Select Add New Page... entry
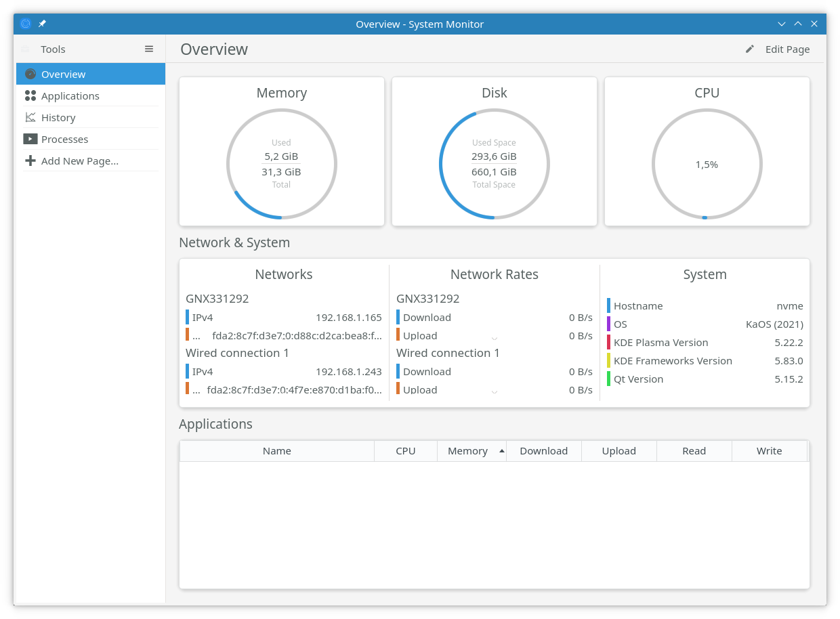This screenshot has height=619, width=840. [x=79, y=161]
